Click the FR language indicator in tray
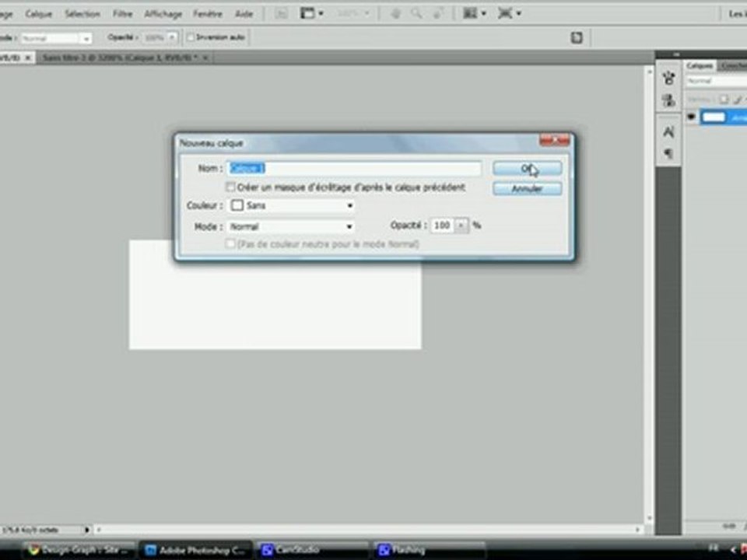 tap(714, 548)
